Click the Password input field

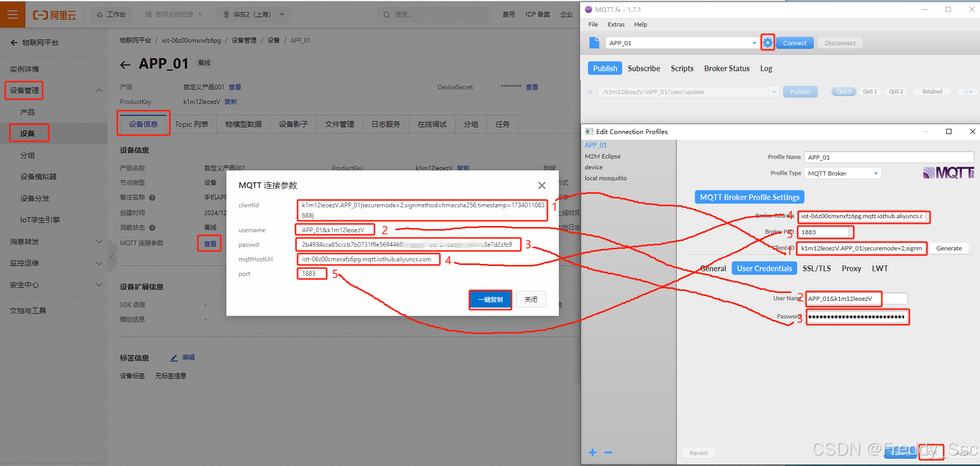coord(856,317)
